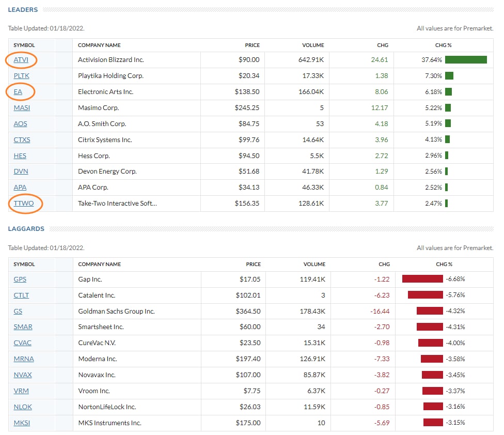Open the GS symbol link
Viewport: 504px width, 435px height.
tap(18, 312)
